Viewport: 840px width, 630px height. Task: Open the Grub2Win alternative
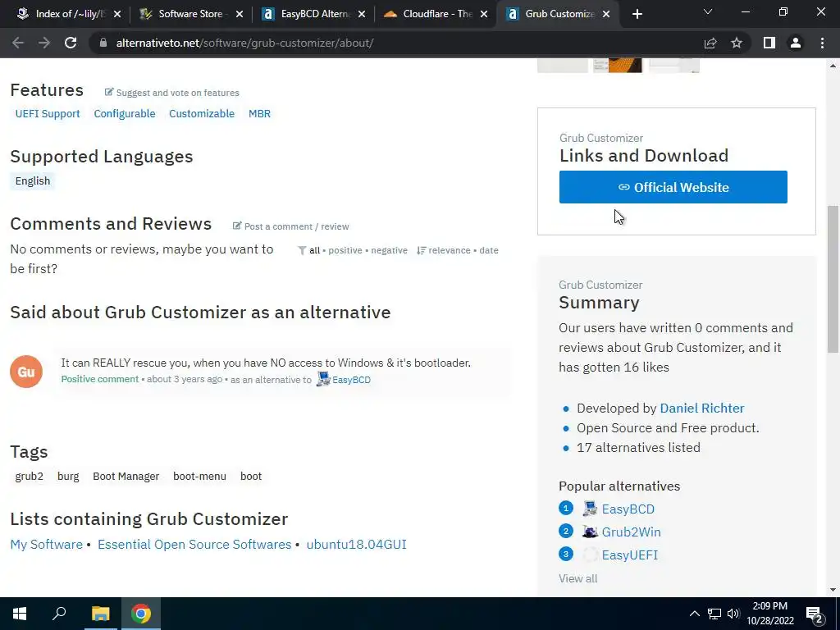click(x=631, y=532)
